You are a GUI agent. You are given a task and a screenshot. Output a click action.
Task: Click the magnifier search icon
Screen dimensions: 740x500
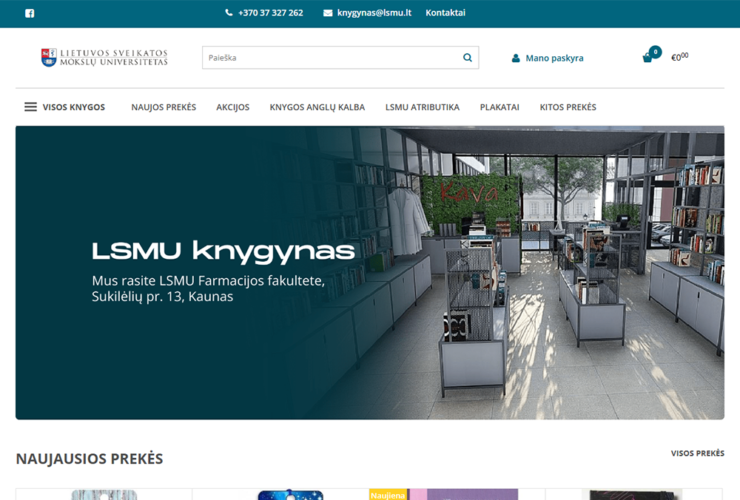pos(467,58)
